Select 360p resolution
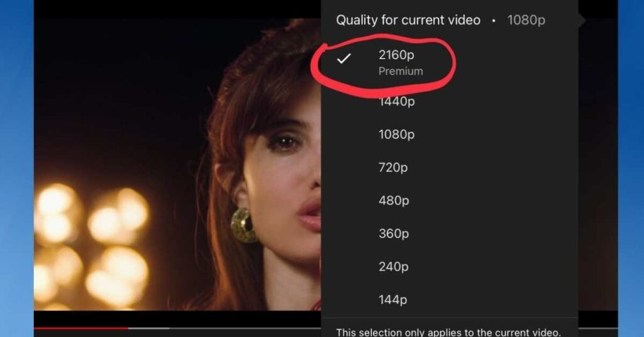 tap(449, 233)
